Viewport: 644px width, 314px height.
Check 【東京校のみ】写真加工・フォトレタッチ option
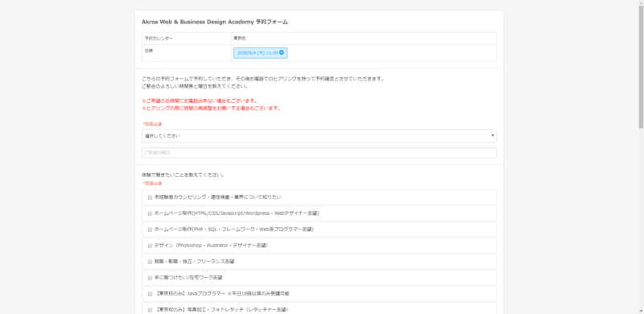pyautogui.click(x=150, y=310)
